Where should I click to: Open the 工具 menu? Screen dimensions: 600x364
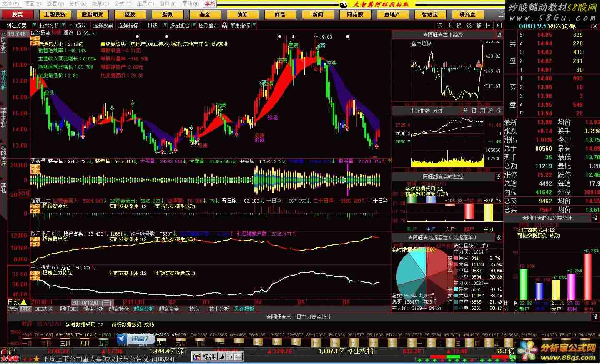[146, 4]
